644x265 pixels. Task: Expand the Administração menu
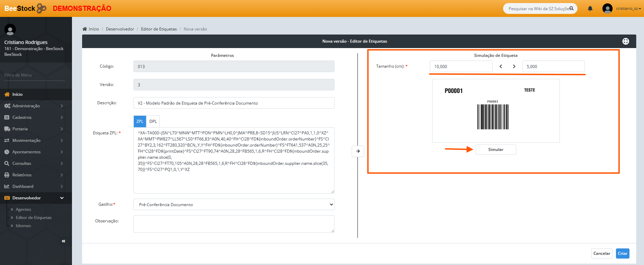point(34,106)
